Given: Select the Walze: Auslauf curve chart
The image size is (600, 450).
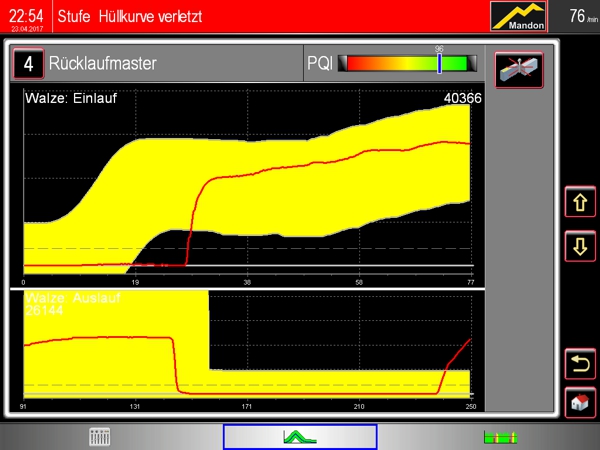Looking at the screenshot, I should point(250,350).
